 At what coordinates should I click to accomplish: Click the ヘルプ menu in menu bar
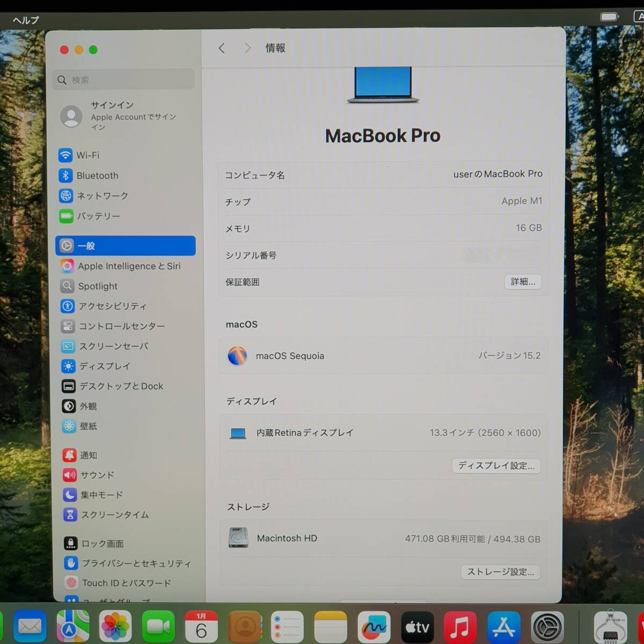pyautogui.click(x=26, y=20)
